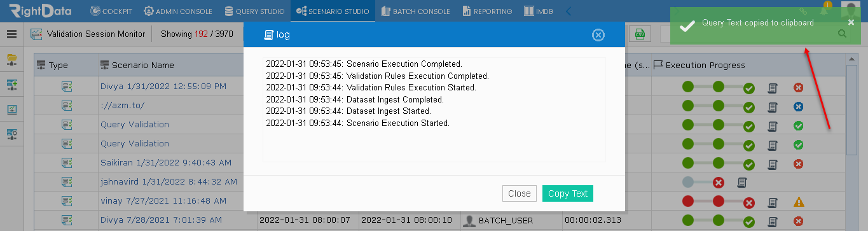The width and height of the screenshot is (868, 231).
Task: Click warning triangle icon in vinay row
Action: pos(799,202)
